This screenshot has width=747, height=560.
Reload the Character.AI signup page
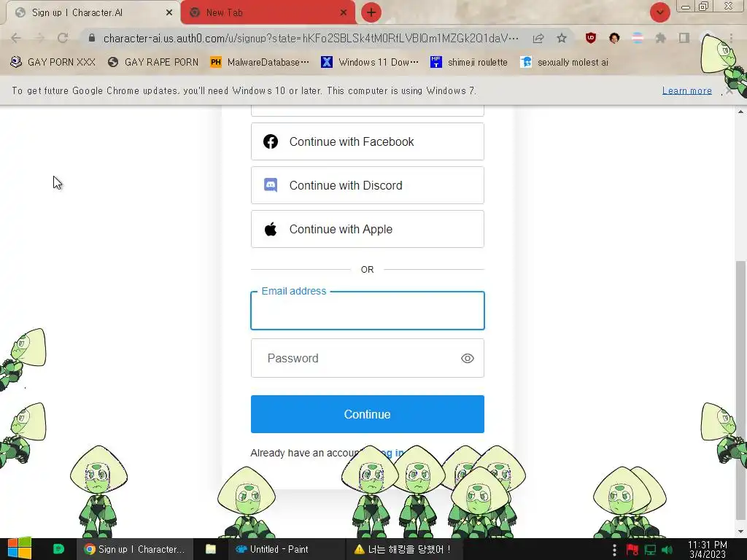[63, 38]
